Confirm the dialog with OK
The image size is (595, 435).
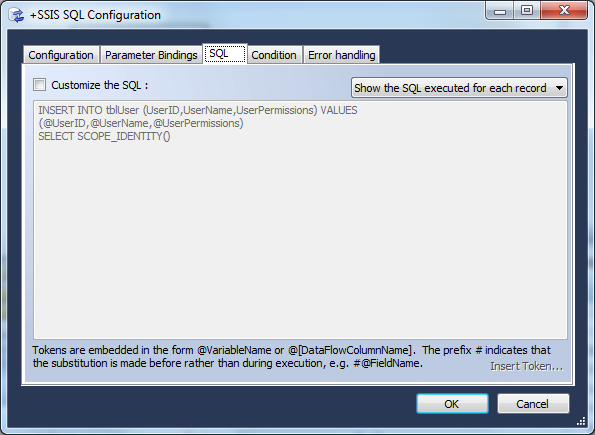pos(452,403)
